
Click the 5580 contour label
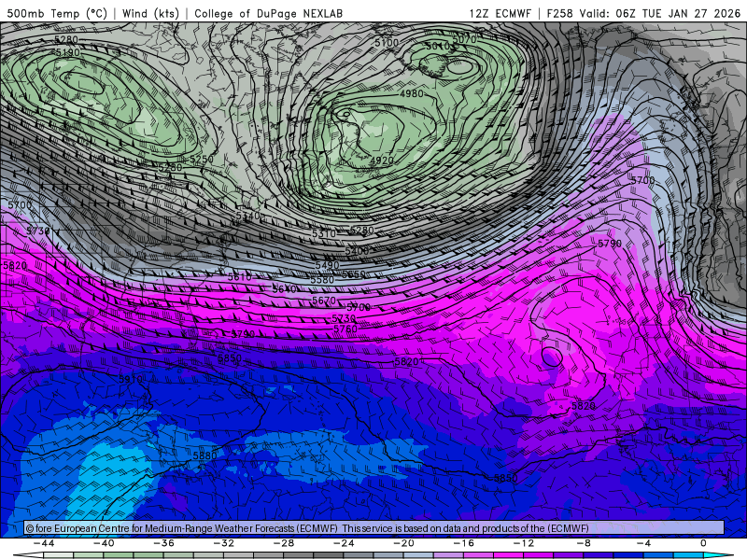click(x=322, y=279)
